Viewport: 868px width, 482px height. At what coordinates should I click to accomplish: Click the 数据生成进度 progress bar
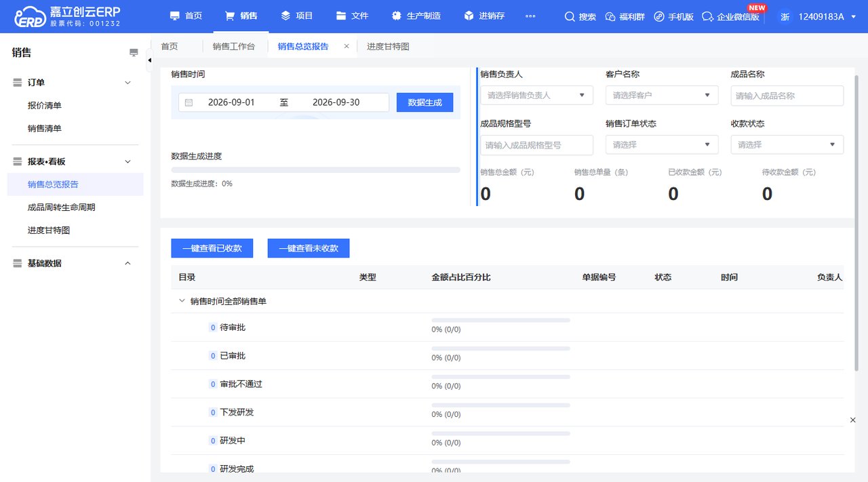pos(315,169)
